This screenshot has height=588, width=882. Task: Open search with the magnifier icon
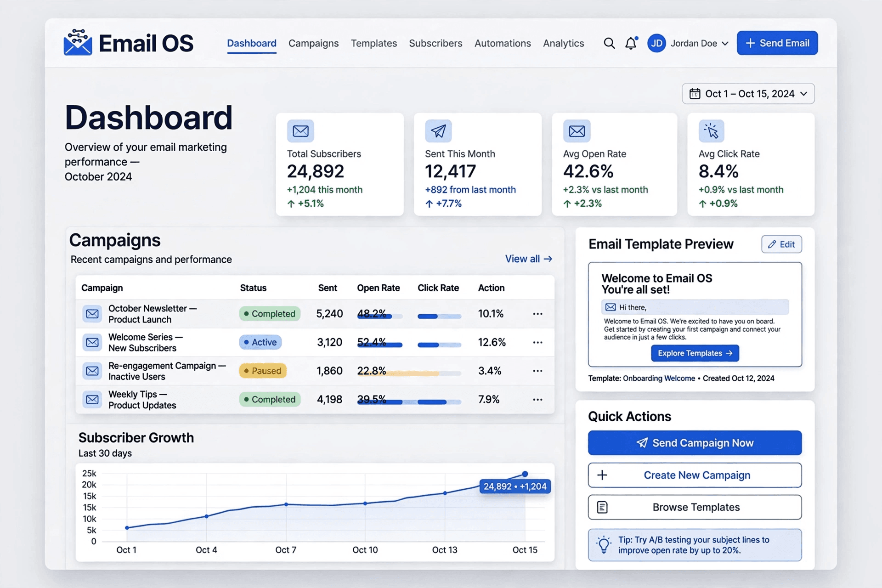609,43
